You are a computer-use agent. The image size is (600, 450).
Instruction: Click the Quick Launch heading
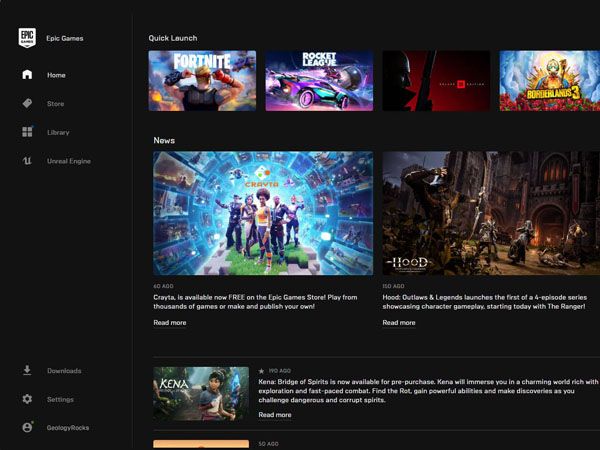point(173,38)
